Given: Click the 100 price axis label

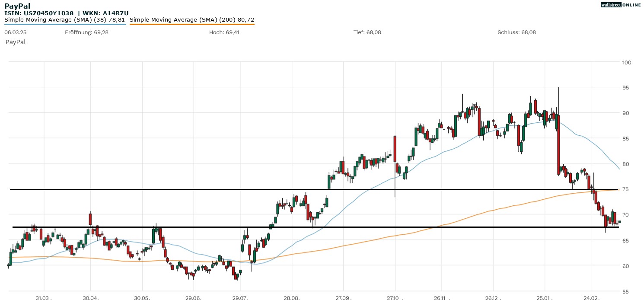Looking at the screenshot, I should 627,62.
